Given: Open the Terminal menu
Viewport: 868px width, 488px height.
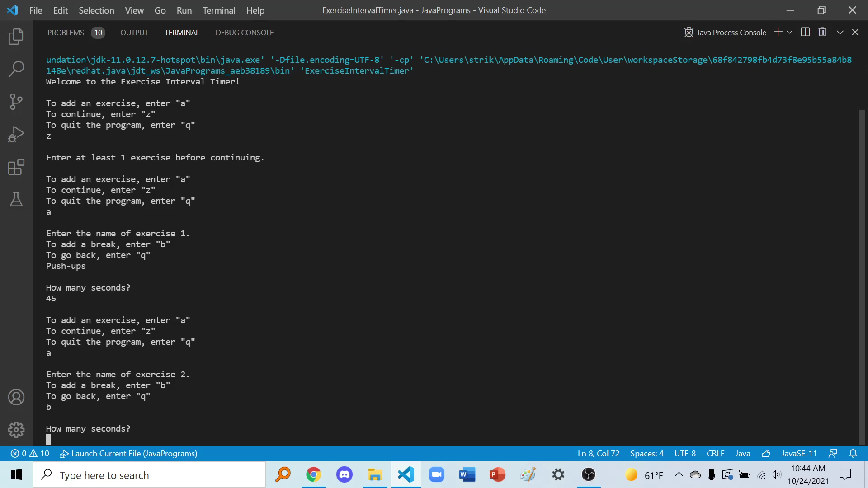Looking at the screenshot, I should click(219, 10).
